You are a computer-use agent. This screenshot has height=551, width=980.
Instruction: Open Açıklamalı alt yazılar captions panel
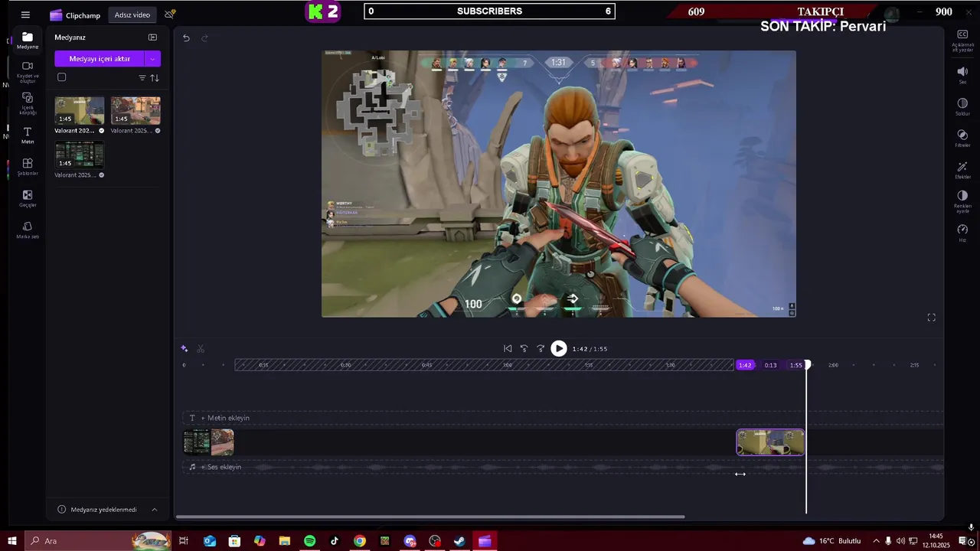tap(962, 40)
